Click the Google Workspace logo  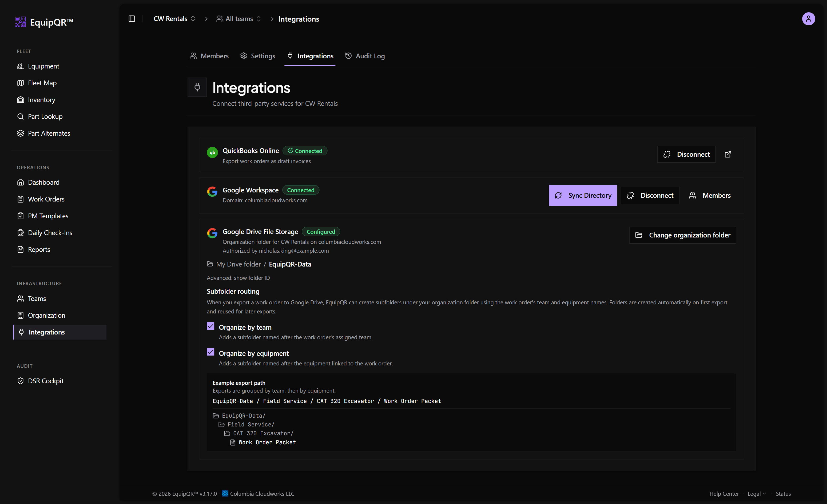[x=212, y=191]
